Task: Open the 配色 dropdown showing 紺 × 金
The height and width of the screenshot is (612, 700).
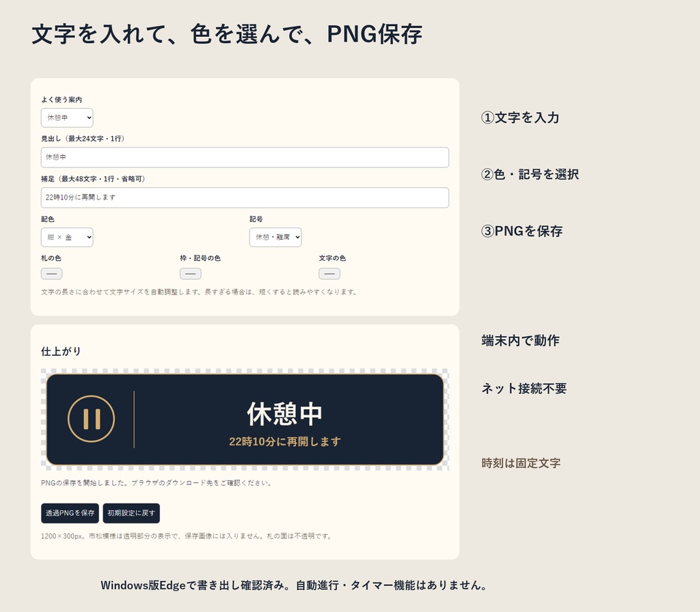Action: [x=67, y=237]
